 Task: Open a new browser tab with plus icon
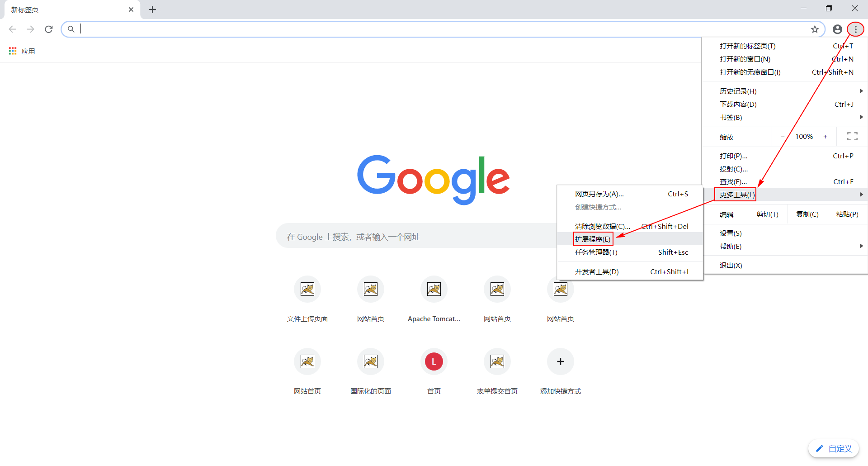click(152, 9)
